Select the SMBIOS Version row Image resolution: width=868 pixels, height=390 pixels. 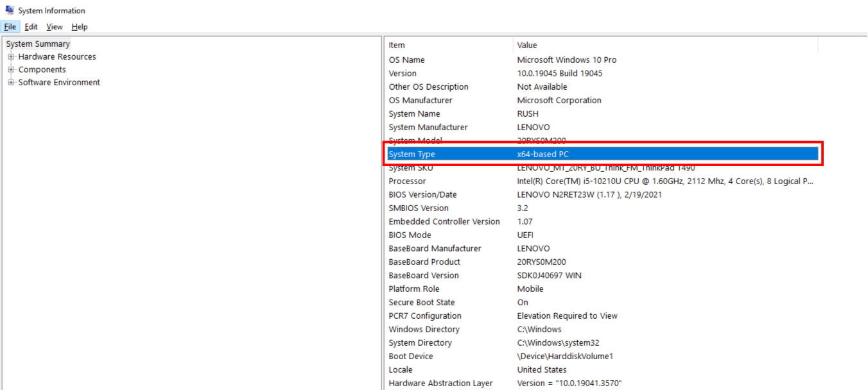pos(602,208)
